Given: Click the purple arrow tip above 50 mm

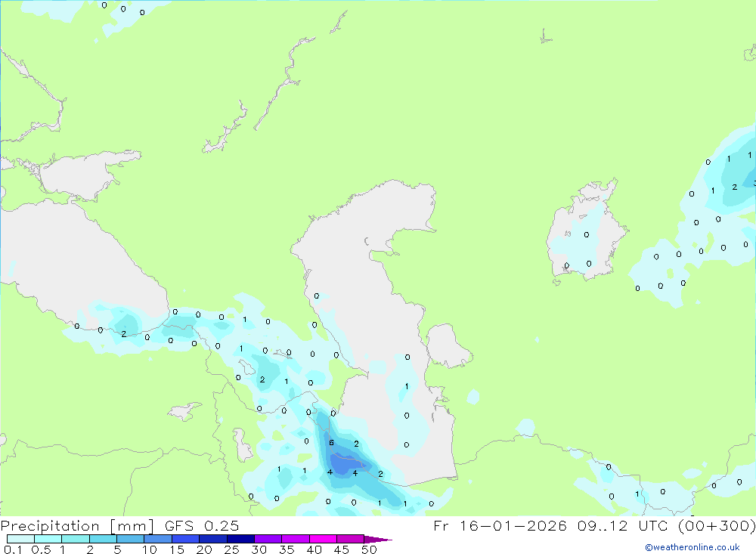Looking at the screenshot, I should tap(377, 539).
